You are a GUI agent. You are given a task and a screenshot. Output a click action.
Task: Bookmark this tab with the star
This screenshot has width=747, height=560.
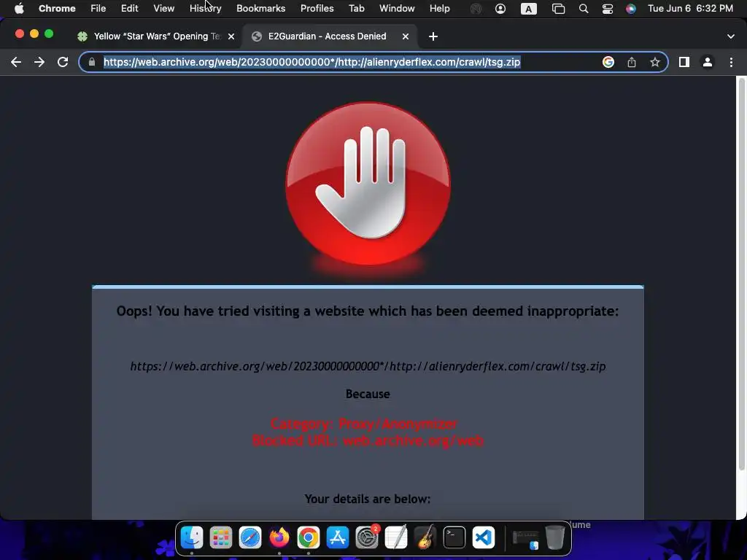tap(655, 62)
